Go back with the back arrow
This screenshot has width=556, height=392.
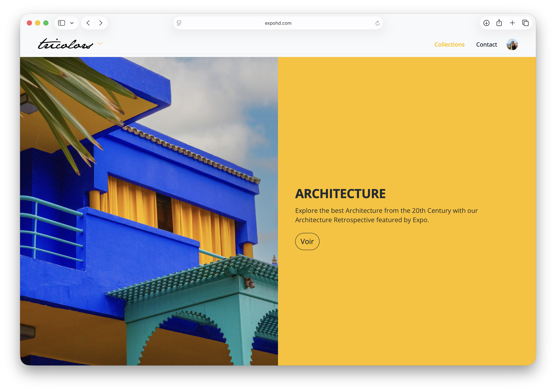[x=88, y=23]
